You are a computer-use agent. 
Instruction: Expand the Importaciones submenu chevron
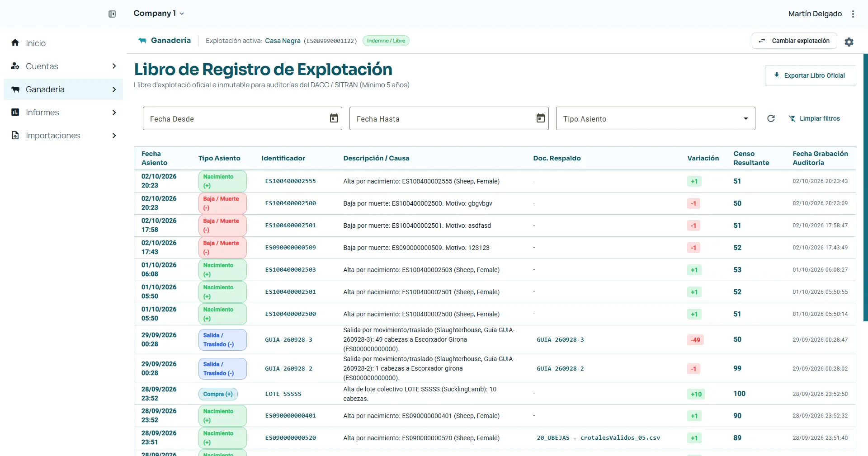coord(114,136)
